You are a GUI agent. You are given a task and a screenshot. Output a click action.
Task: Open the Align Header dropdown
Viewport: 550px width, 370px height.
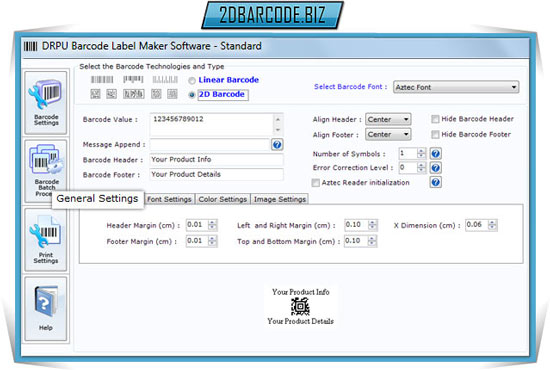click(x=388, y=119)
